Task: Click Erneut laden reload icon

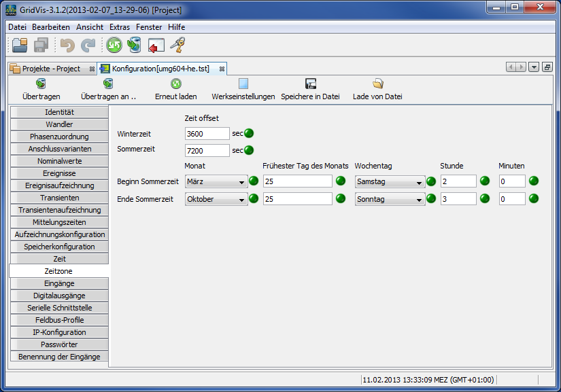Action: click(175, 84)
